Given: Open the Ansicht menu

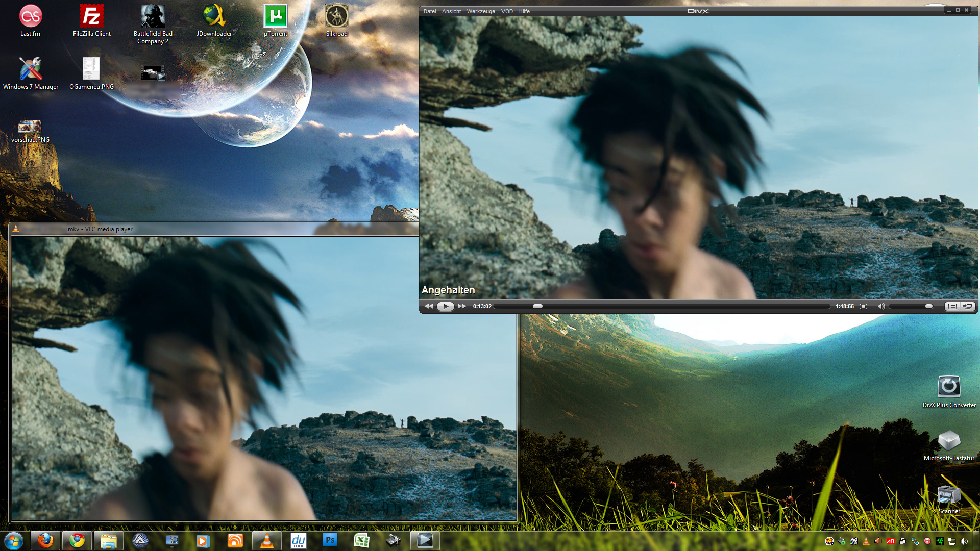Looking at the screenshot, I should coord(451,11).
